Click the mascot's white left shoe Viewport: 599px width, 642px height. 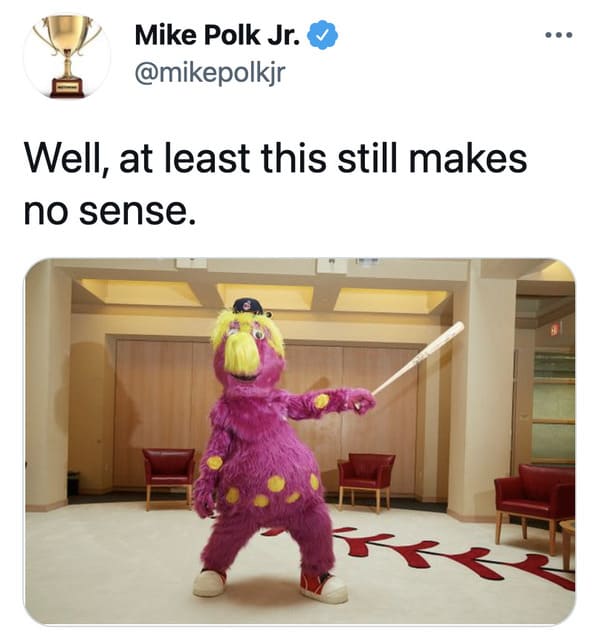coord(209,583)
